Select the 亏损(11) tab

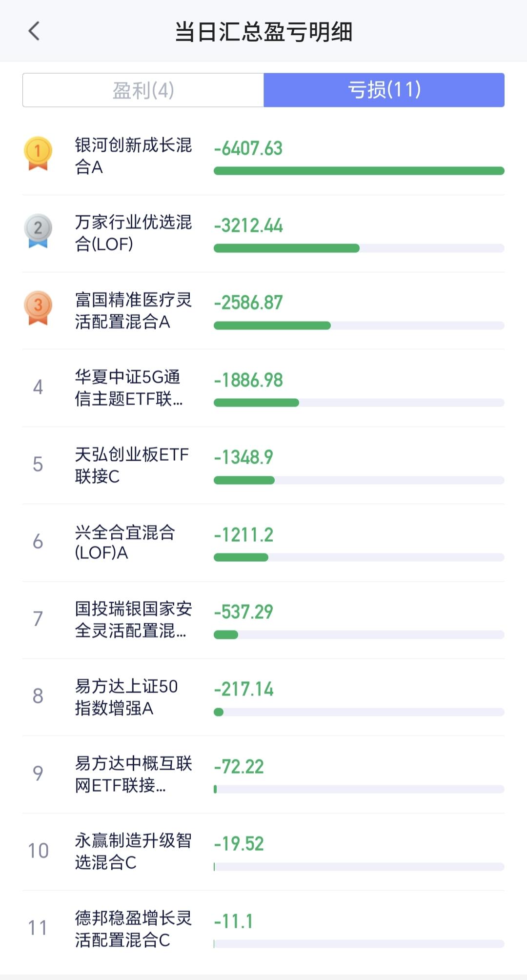point(384,90)
